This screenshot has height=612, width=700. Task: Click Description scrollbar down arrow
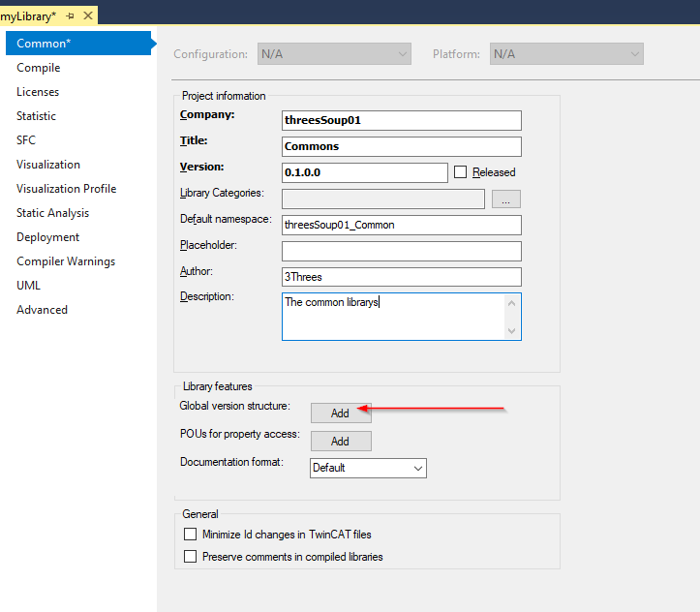(x=511, y=331)
